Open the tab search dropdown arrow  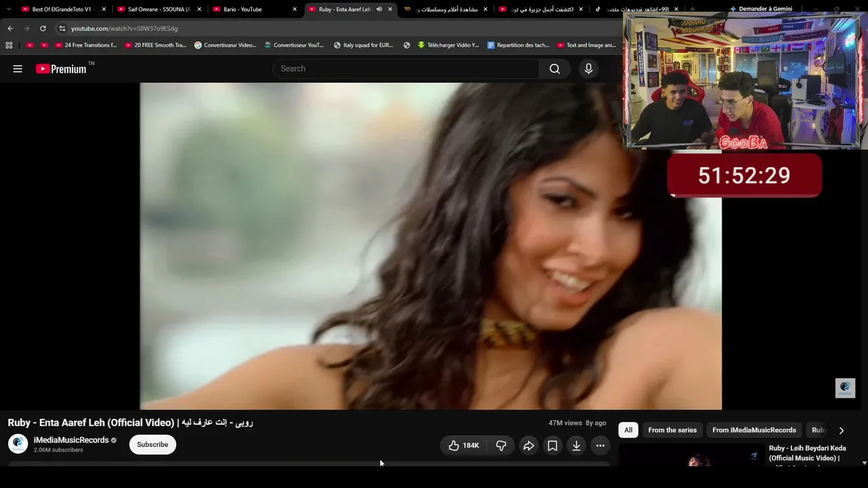[x=9, y=9]
